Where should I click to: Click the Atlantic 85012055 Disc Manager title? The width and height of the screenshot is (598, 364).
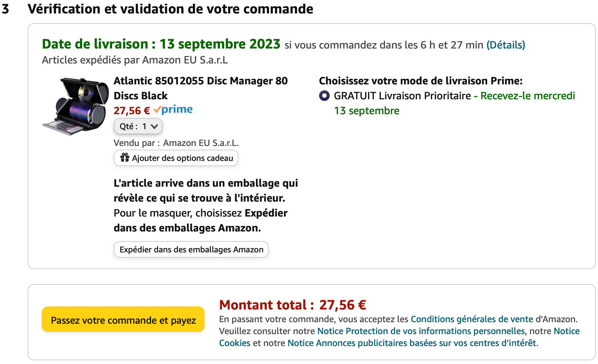pyautogui.click(x=200, y=88)
